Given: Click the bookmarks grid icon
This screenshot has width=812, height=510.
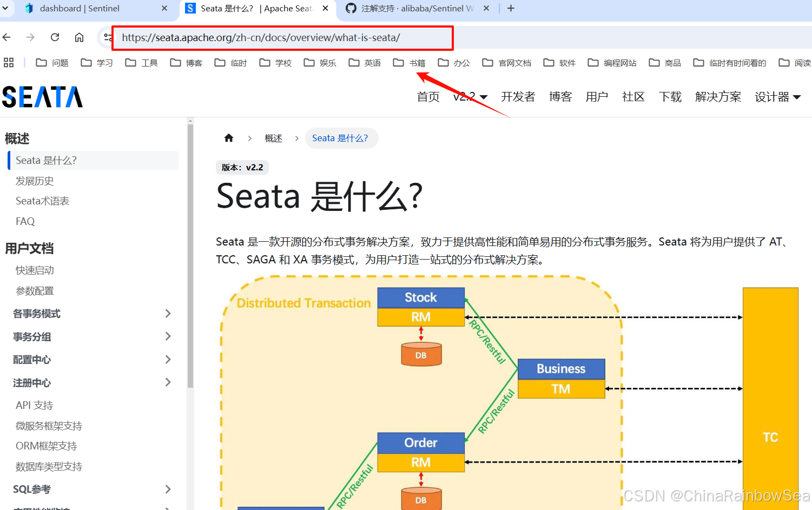Looking at the screenshot, I should (x=9, y=62).
